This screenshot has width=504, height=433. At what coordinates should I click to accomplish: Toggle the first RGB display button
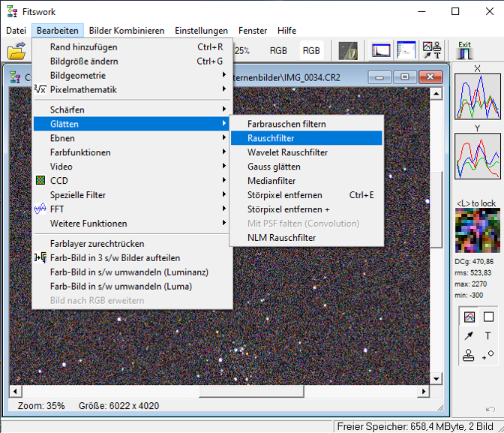click(x=278, y=51)
